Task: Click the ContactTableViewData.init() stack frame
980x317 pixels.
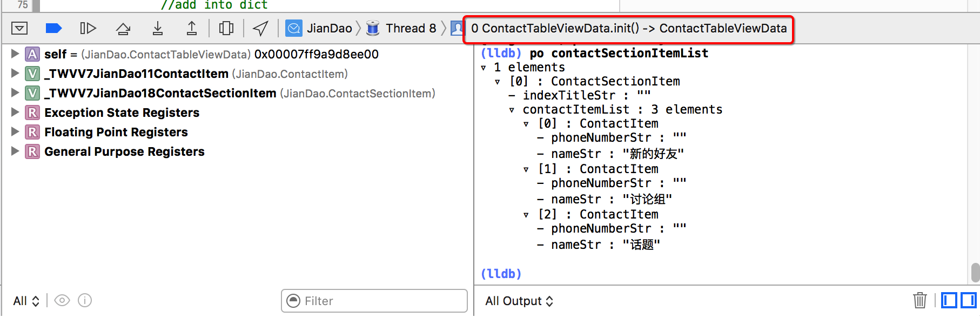Action: point(628,28)
